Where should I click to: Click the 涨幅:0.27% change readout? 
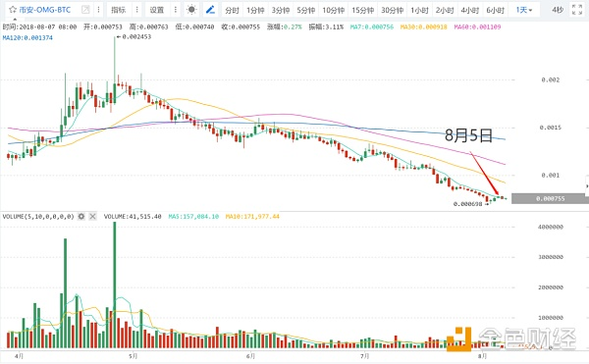(285, 27)
